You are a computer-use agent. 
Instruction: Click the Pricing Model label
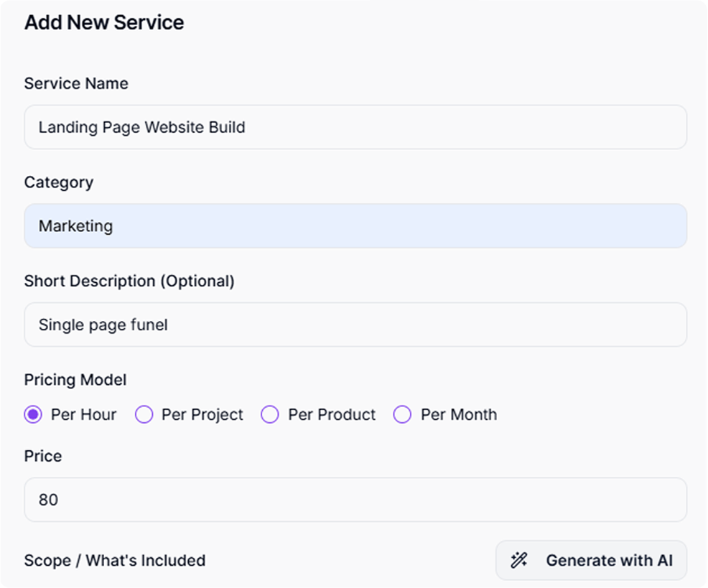click(75, 380)
